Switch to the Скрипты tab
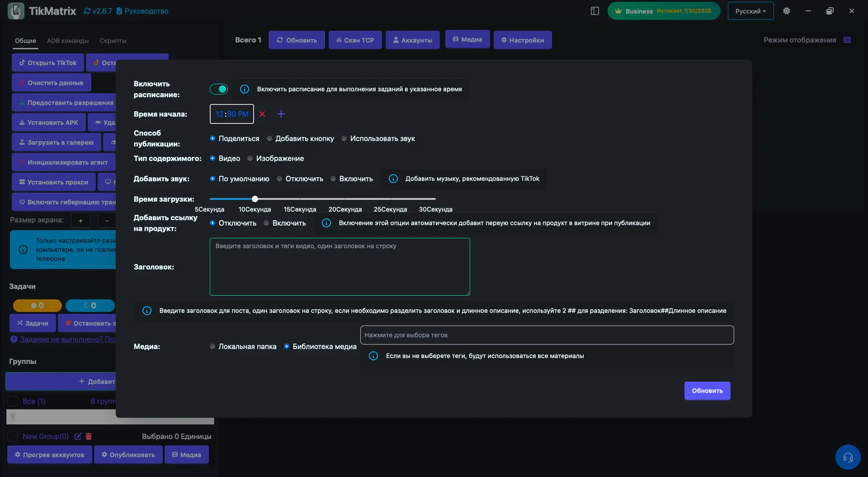868x477 pixels. pyautogui.click(x=113, y=41)
